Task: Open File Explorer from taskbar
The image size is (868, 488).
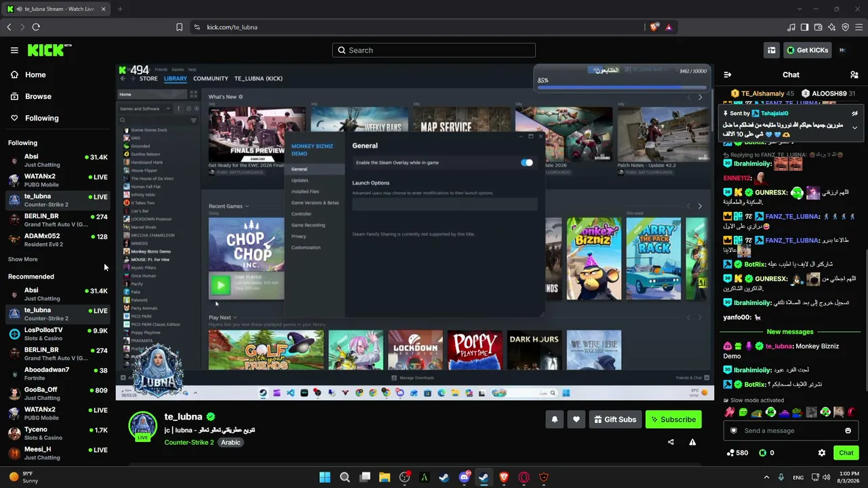Action: [384, 477]
